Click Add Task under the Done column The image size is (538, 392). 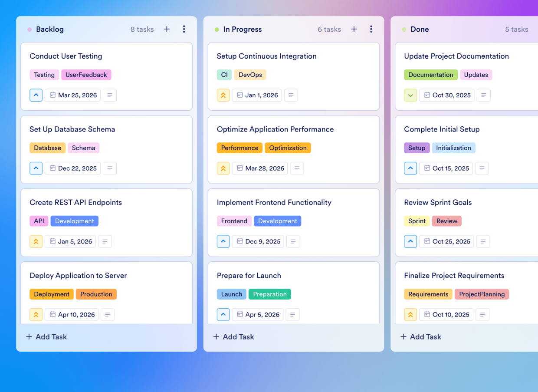click(x=420, y=336)
